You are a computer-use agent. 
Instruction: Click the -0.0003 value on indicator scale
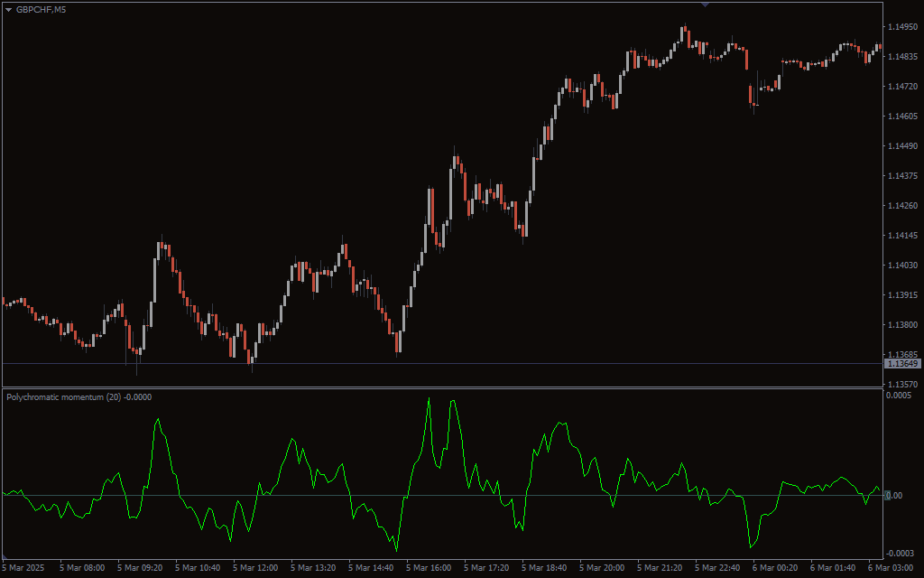tap(900, 553)
